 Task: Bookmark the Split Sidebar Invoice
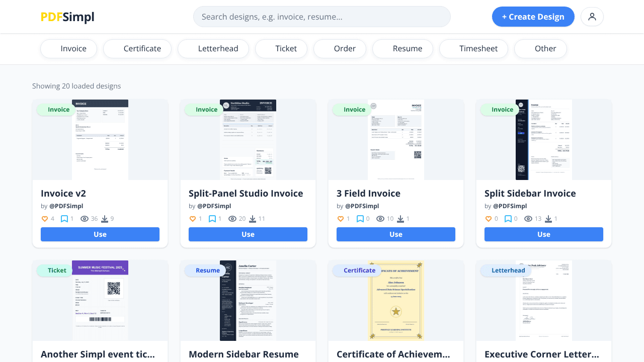point(508,219)
